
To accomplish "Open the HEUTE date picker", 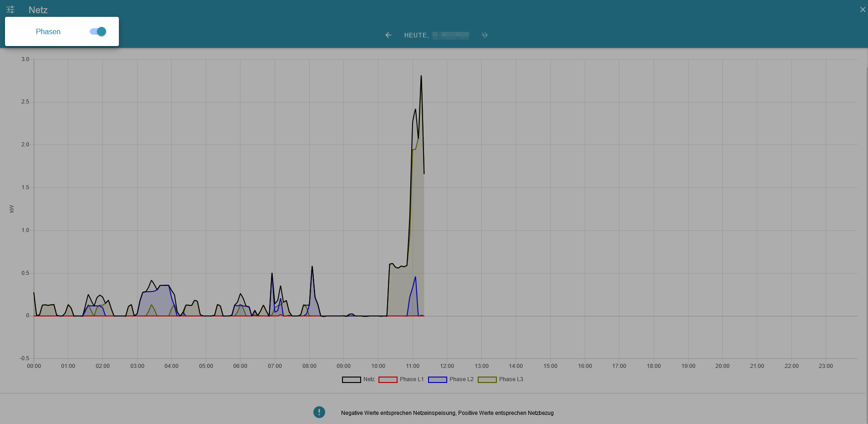I will [436, 35].
